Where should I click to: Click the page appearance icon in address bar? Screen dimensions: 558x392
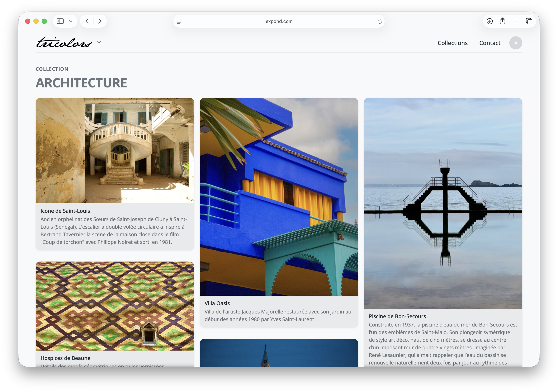tap(179, 21)
